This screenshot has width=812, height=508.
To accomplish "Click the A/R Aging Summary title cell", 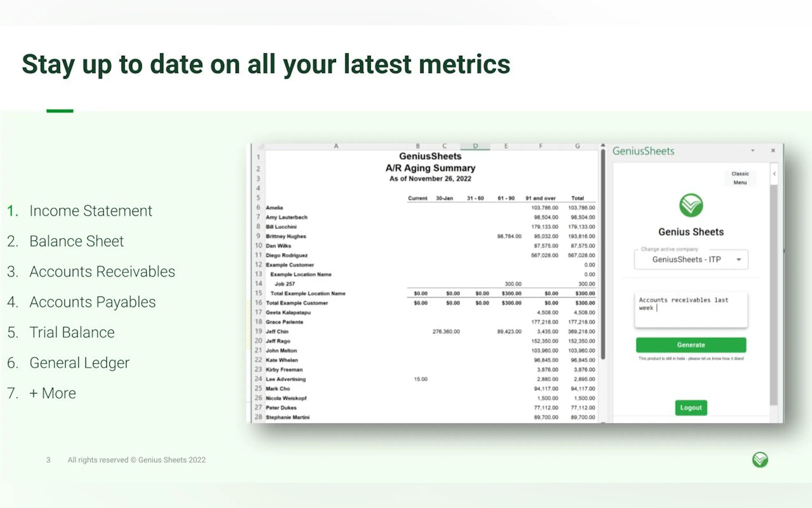I will [x=430, y=168].
